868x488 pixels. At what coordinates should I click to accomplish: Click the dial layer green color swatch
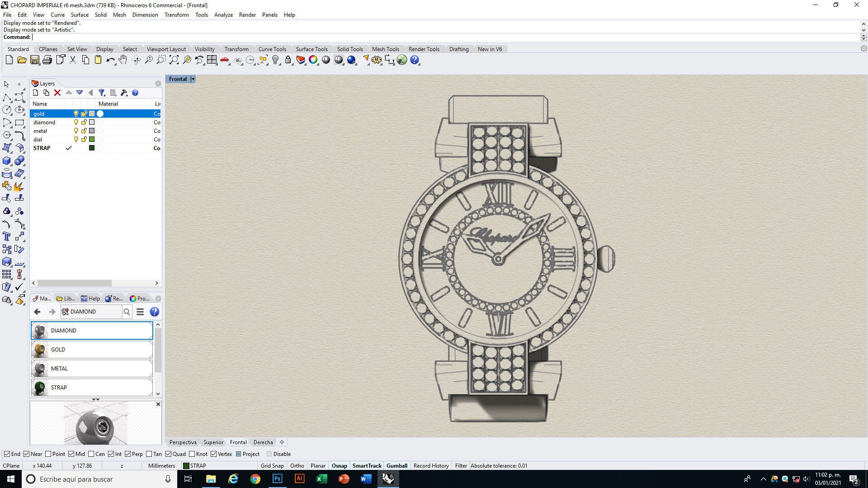point(92,140)
